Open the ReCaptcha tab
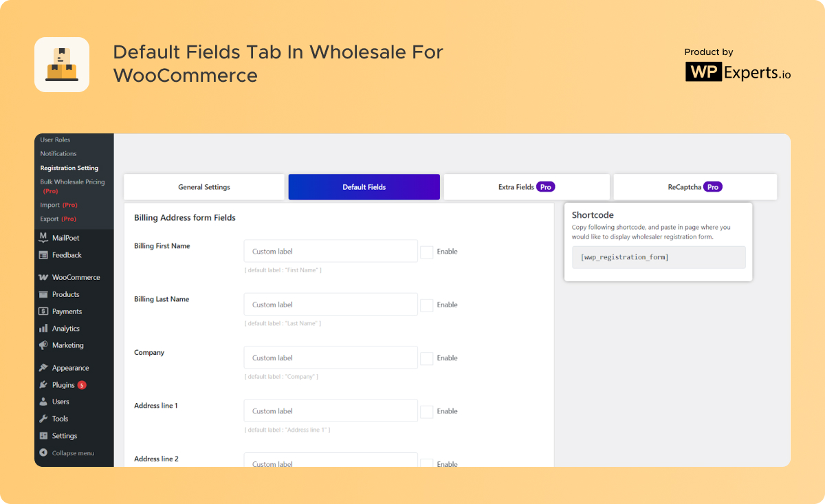 click(x=695, y=187)
